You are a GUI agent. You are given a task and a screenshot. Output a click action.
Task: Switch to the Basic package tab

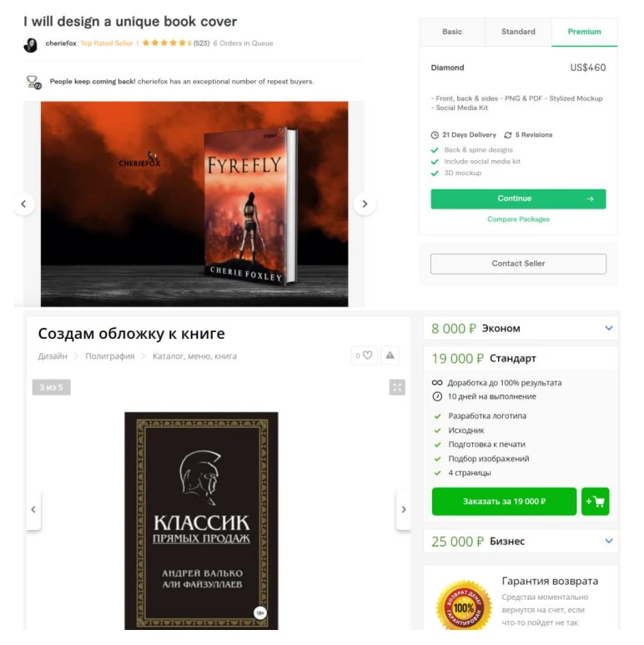coord(452,32)
